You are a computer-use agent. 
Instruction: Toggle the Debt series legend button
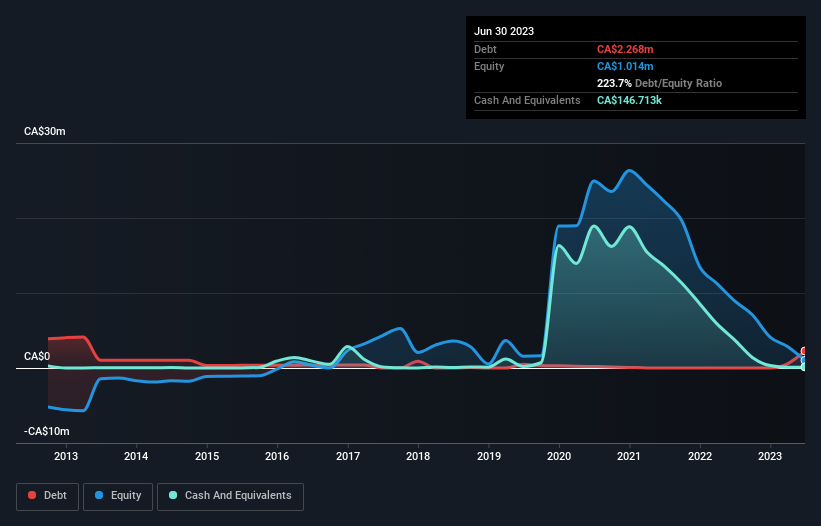(x=48, y=496)
